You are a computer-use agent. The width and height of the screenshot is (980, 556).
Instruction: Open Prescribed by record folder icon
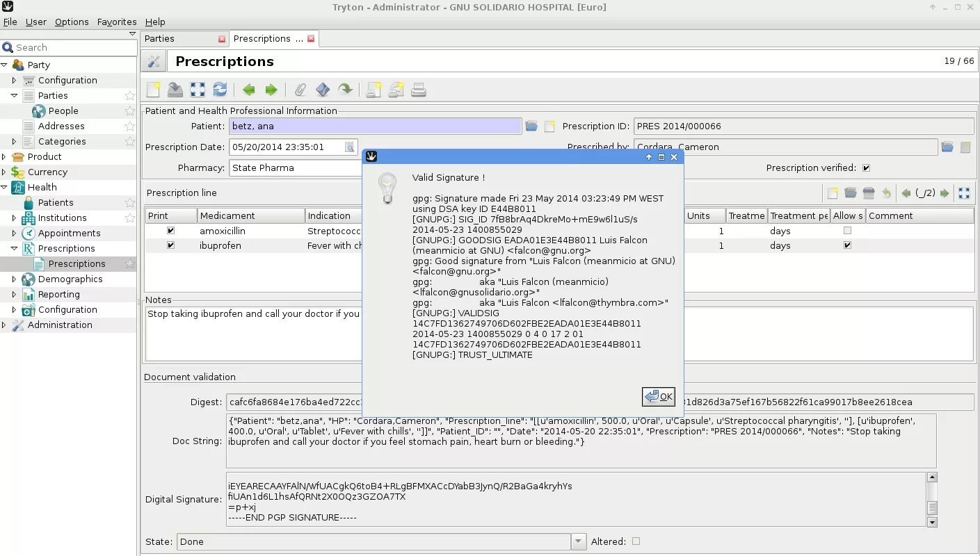[947, 147]
